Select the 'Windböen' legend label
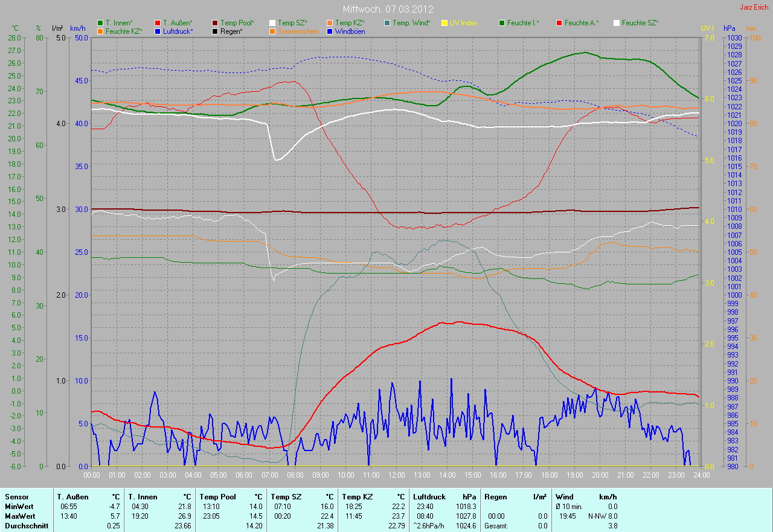Screen dimensions: 773x532 click(350, 31)
